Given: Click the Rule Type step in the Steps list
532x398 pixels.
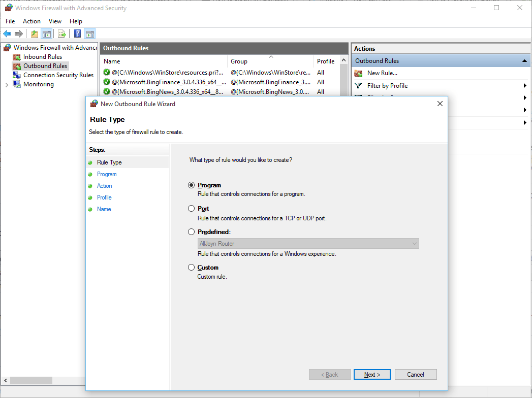Looking at the screenshot, I should [x=109, y=162].
